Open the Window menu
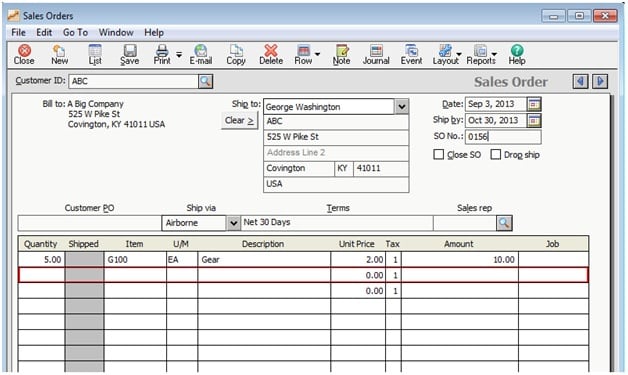 coord(116,32)
